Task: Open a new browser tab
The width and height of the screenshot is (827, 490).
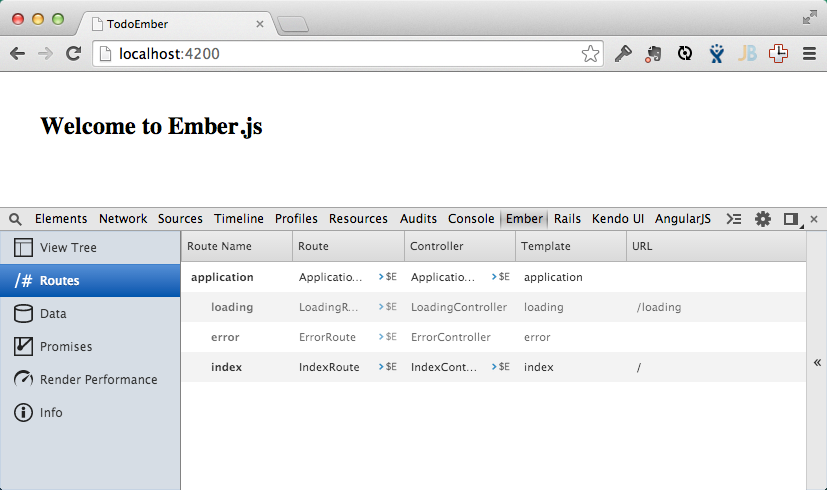Action: 293,24
